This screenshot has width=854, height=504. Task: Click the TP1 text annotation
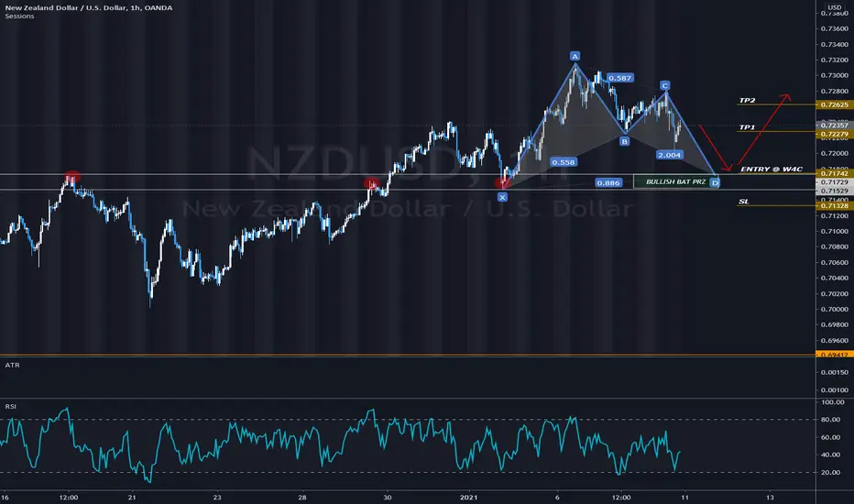tap(747, 127)
